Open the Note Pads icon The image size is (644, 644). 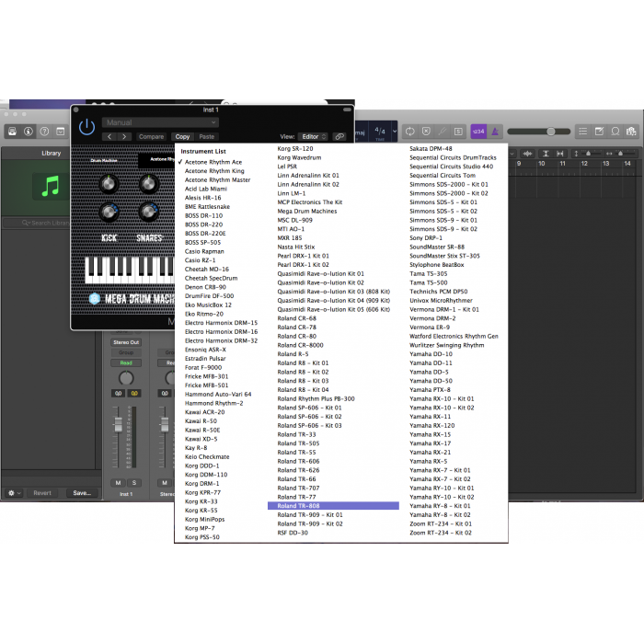(599, 132)
